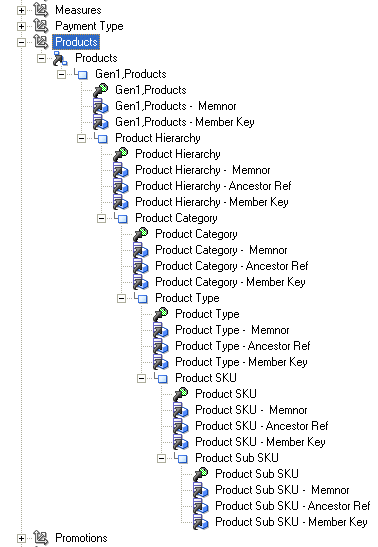Collapse the Product Sub SKU level
Image resolution: width=378 pixels, height=547 pixels.
point(161,458)
